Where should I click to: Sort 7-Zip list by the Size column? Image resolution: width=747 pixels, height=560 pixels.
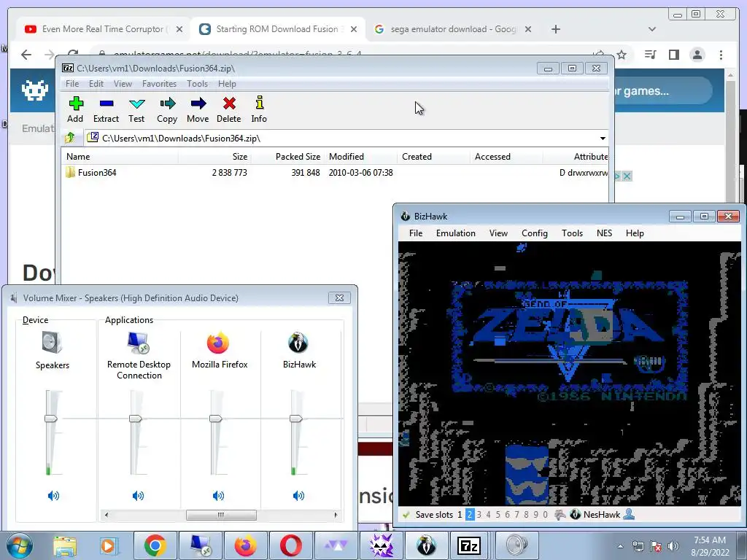pos(215,157)
